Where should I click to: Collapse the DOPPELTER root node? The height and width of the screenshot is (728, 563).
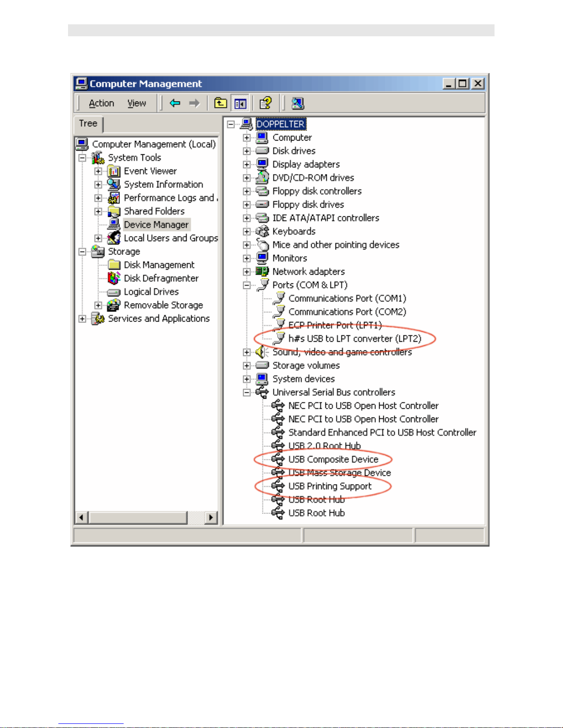pyautogui.click(x=231, y=124)
